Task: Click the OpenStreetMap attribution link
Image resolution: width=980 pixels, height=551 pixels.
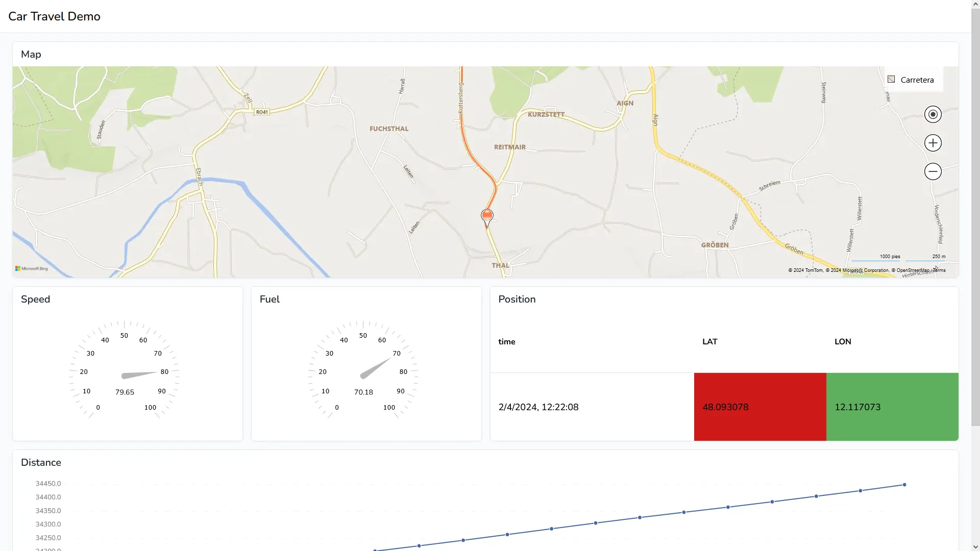Action: point(914,270)
